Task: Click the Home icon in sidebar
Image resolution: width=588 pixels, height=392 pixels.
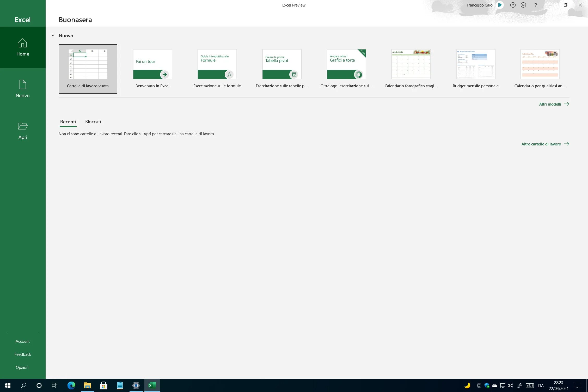Action: point(23,43)
